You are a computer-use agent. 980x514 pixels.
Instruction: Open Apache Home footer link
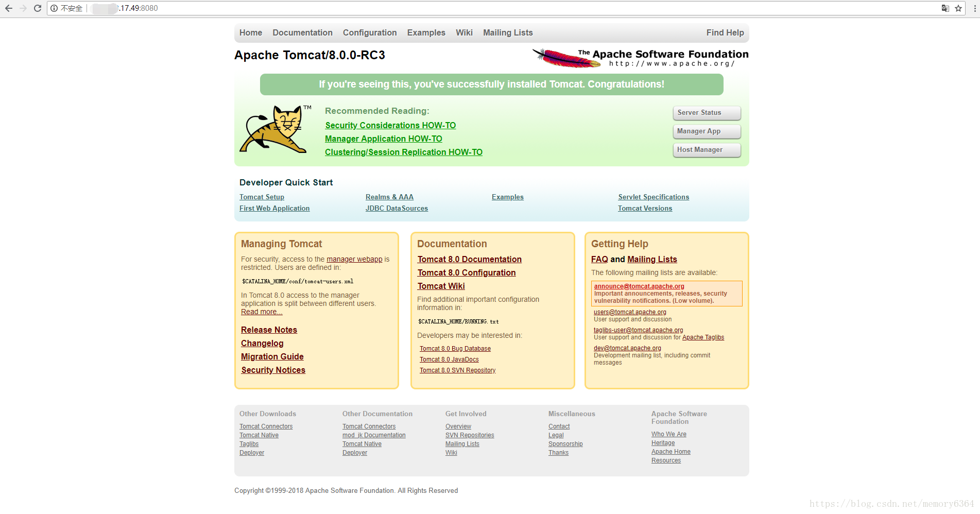[x=671, y=452]
